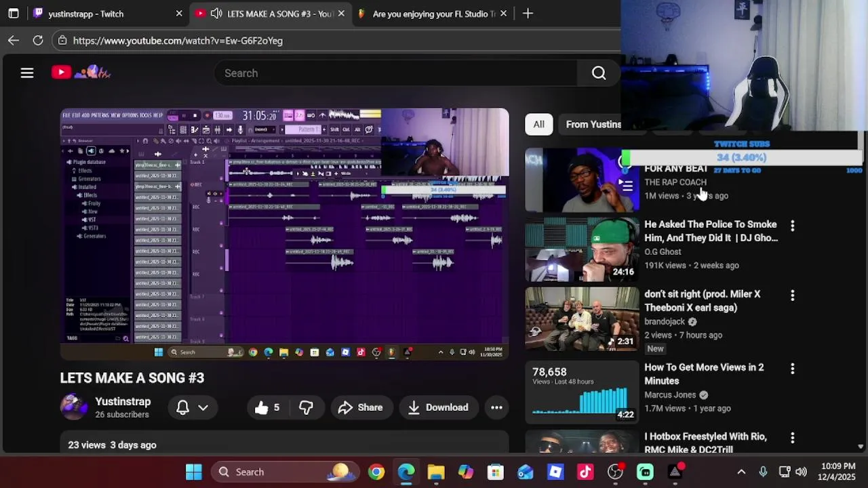Screen dimensions: 868x488
Task: Close the yustinstrapp Twitch tab
Action: click(x=179, y=14)
